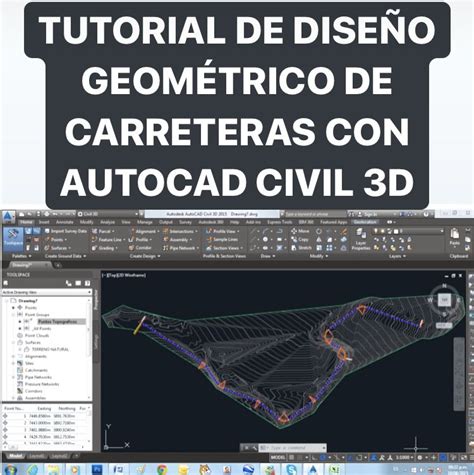Switch to the Annotate ribbon tab
Viewport: 474px width, 475px height.
point(65,222)
